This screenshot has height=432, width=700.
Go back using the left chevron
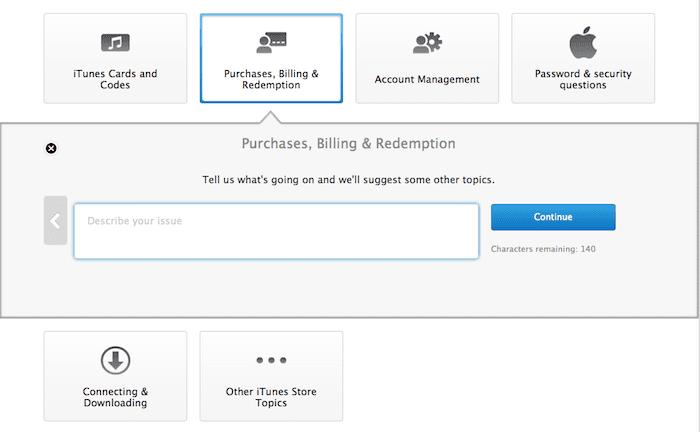[x=55, y=220]
